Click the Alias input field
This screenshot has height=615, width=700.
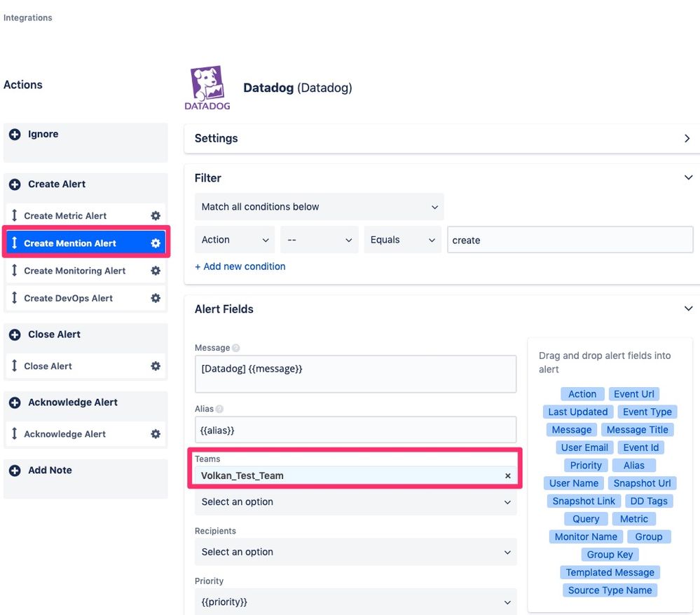(x=356, y=430)
